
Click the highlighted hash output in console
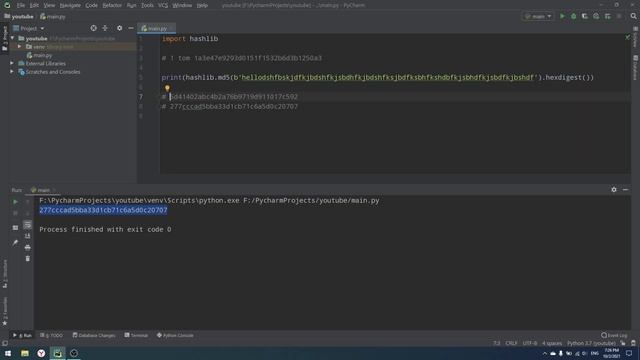pyautogui.click(x=103, y=210)
